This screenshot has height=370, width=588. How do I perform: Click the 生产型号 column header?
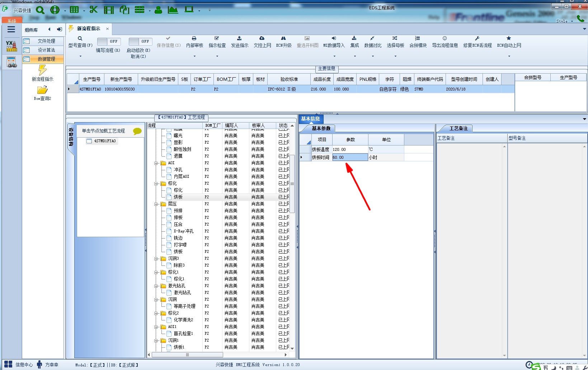(91, 79)
